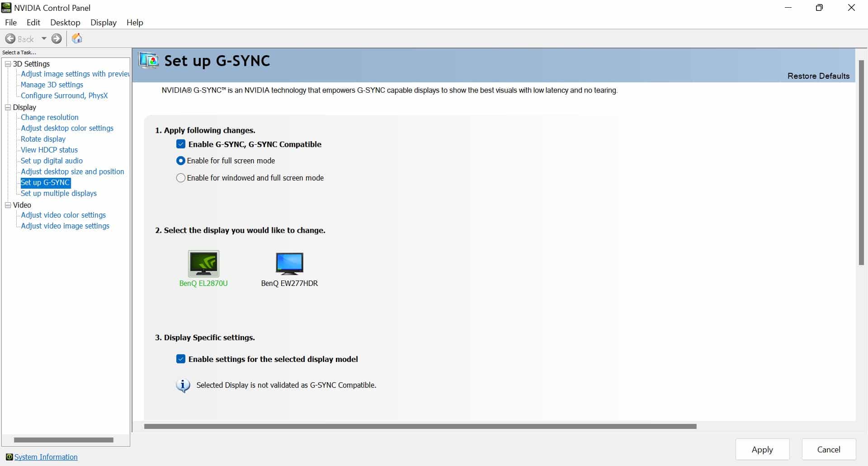Open Adjust video image settings
Viewport: 868px width, 466px height.
point(65,226)
